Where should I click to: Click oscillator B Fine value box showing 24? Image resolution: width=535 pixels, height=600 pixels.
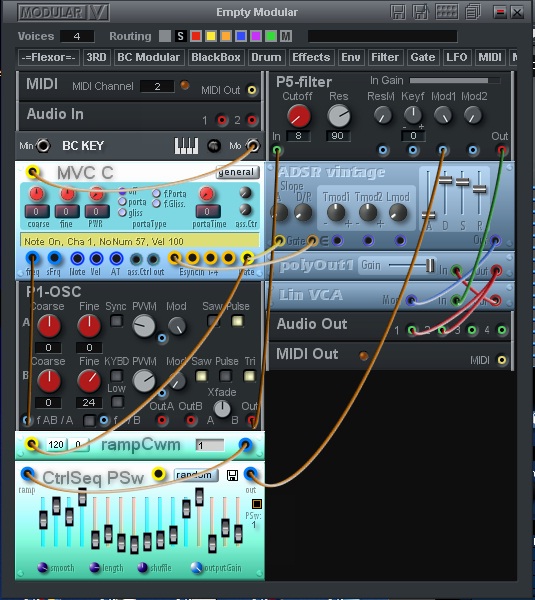point(89,403)
